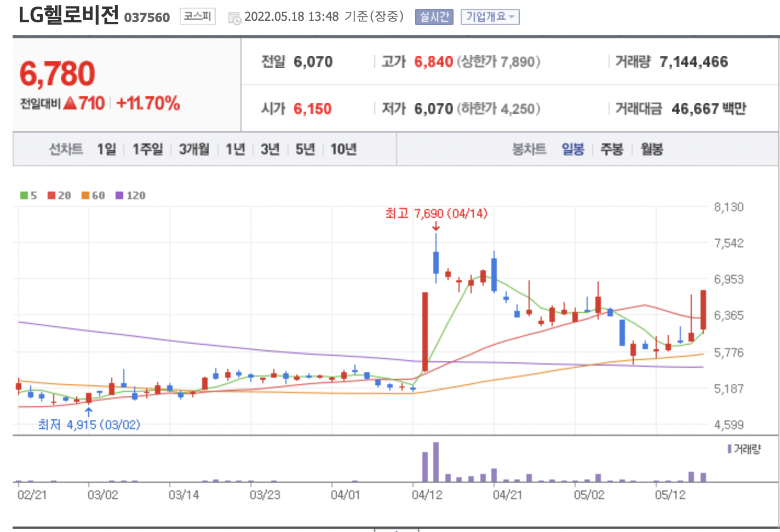Click the 시가 value 6,150
The image size is (780, 532).
click(313, 108)
